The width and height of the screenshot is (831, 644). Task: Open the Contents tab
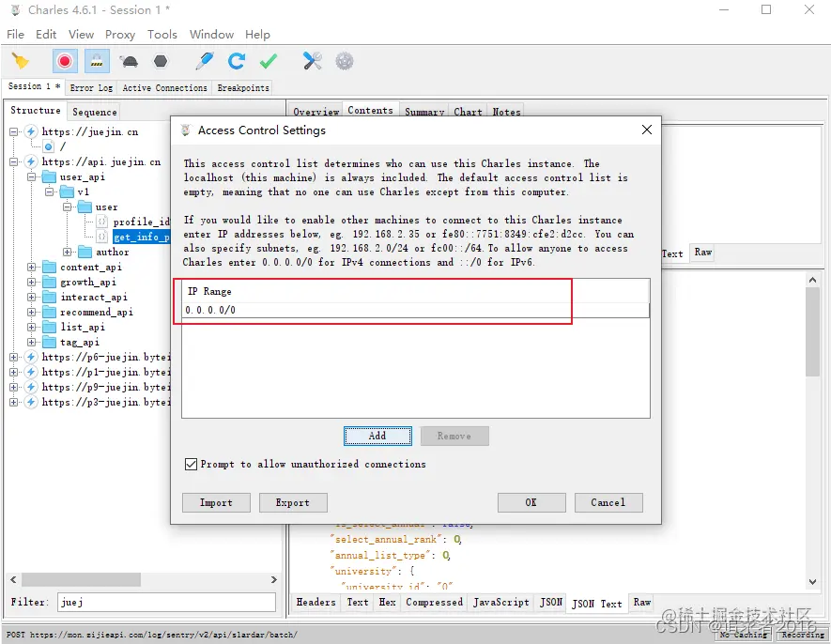click(371, 110)
